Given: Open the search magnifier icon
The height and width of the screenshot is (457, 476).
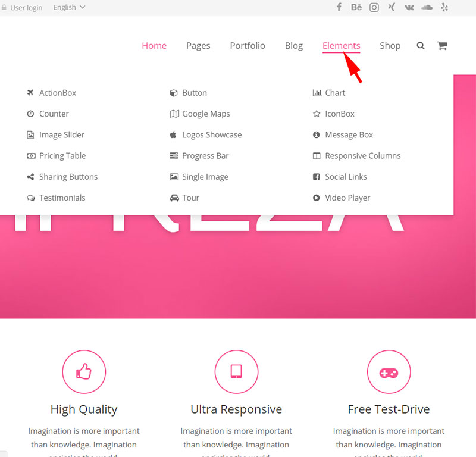Looking at the screenshot, I should (x=421, y=46).
